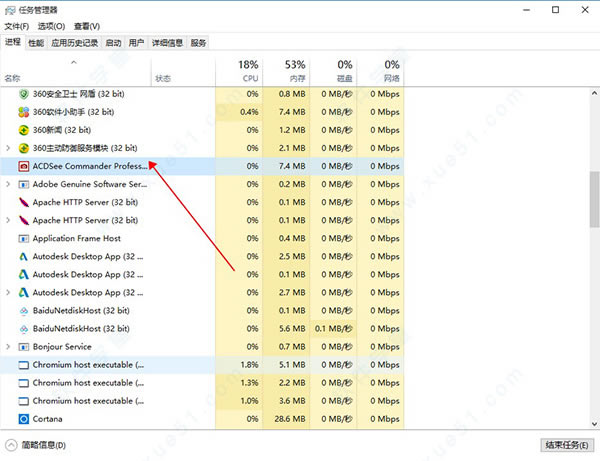Click the Task Manager title bar icon
The image size is (600, 461).
[10, 10]
